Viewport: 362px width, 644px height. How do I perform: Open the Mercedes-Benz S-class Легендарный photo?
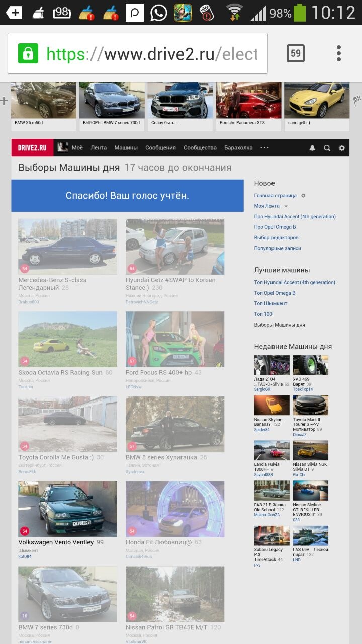pyautogui.click(x=67, y=247)
